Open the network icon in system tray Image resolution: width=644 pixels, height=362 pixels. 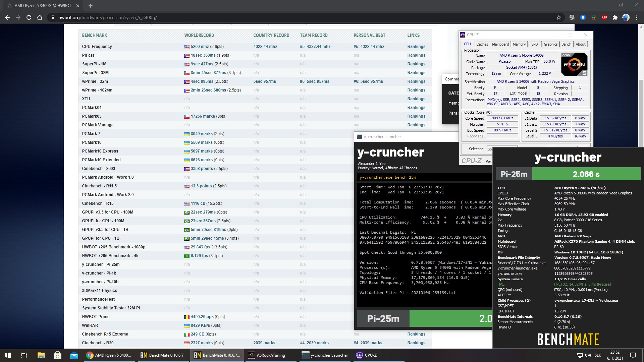tap(580, 355)
